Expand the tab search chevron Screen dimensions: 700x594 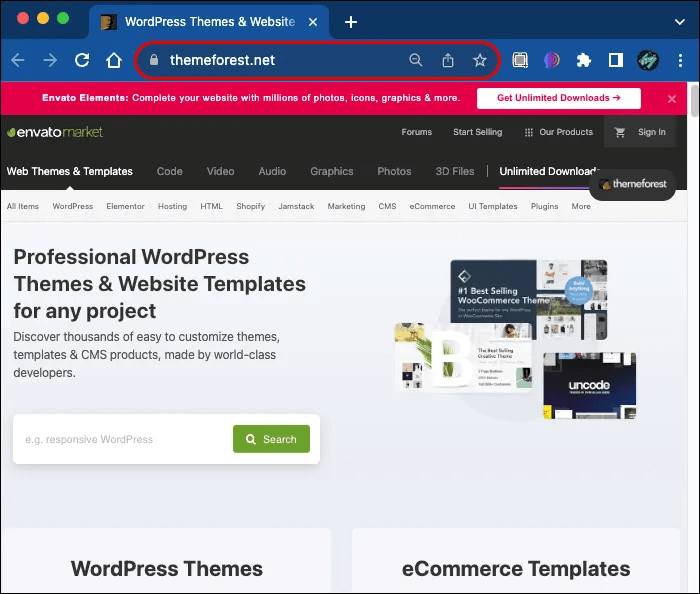(x=680, y=22)
